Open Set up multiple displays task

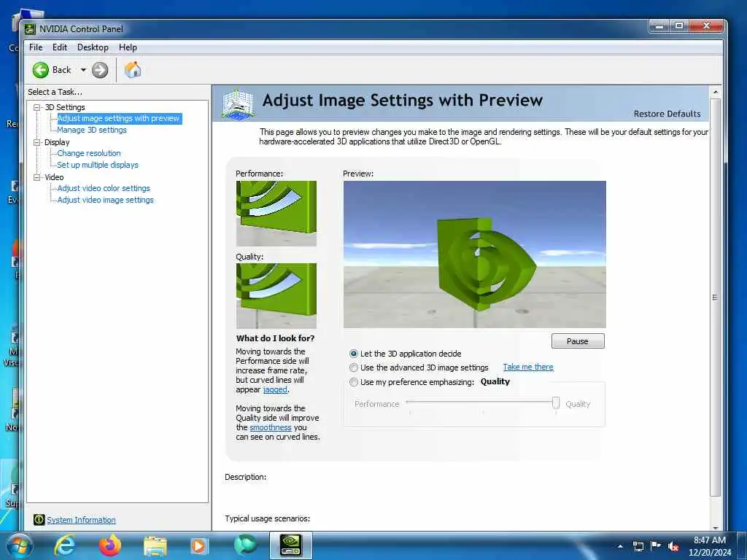[98, 165]
